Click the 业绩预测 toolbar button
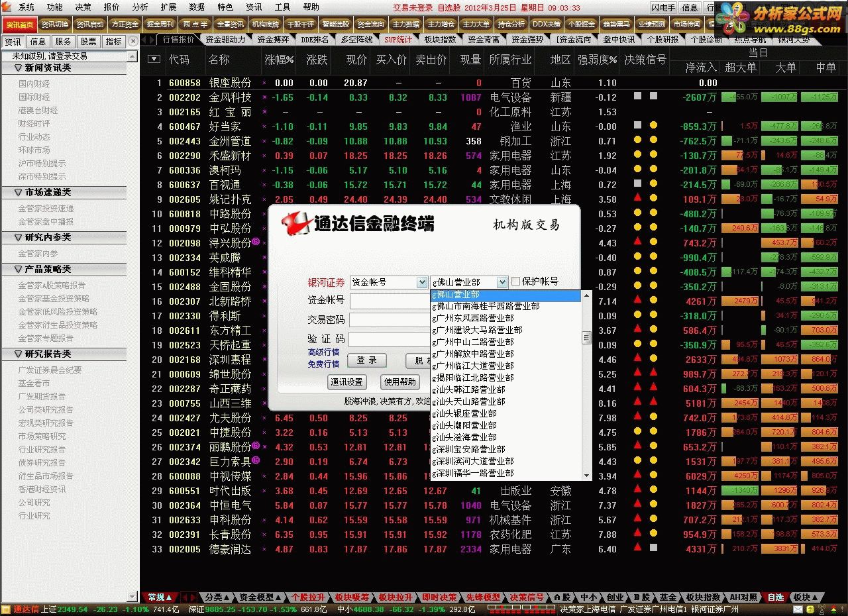848x616 pixels. [651, 24]
